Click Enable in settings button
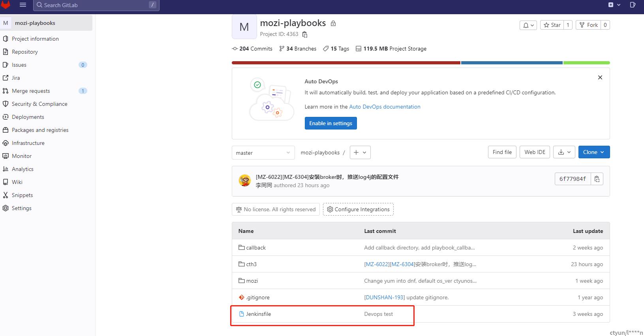The height and width of the screenshot is (336, 644). pos(331,123)
